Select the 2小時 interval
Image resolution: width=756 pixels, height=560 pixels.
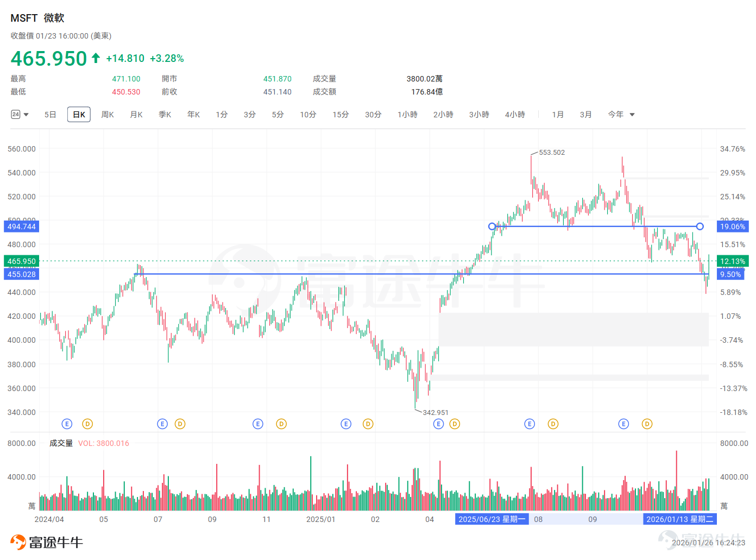pyautogui.click(x=444, y=115)
